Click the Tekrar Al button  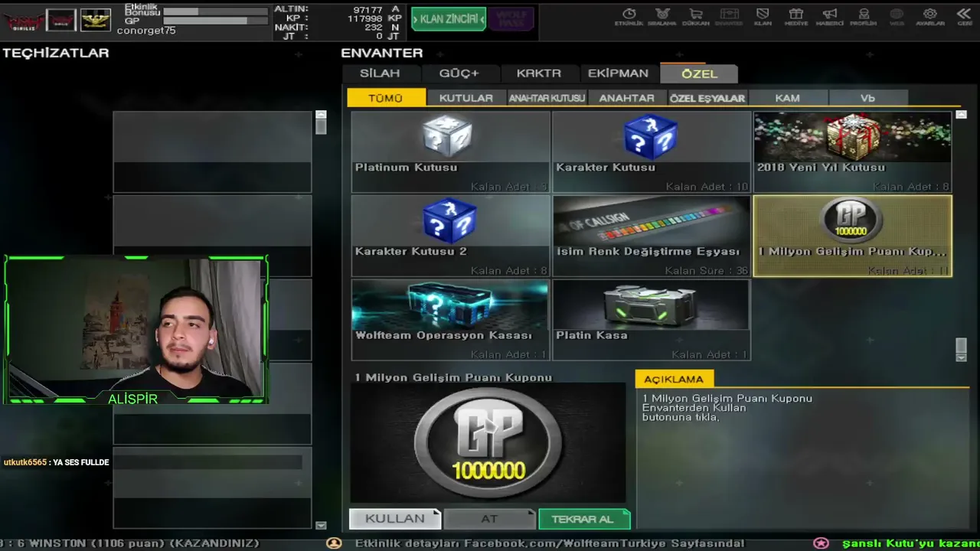click(584, 519)
